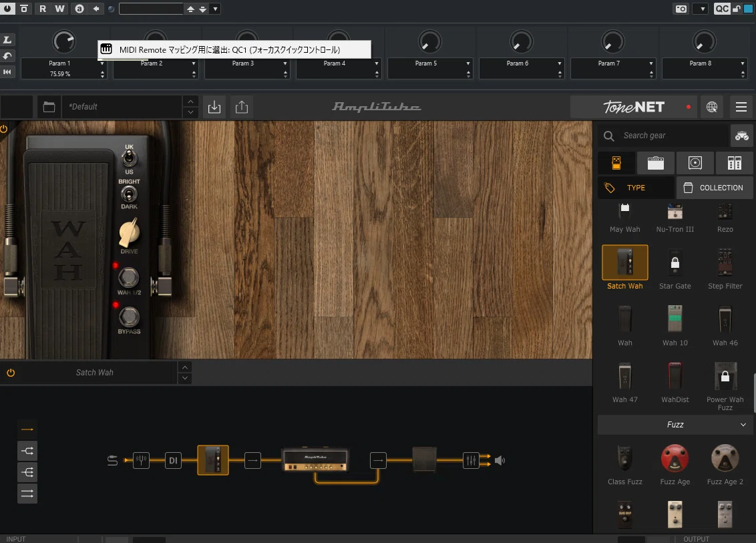
Task: Select the next preset with down chevron
Action: coord(190,112)
